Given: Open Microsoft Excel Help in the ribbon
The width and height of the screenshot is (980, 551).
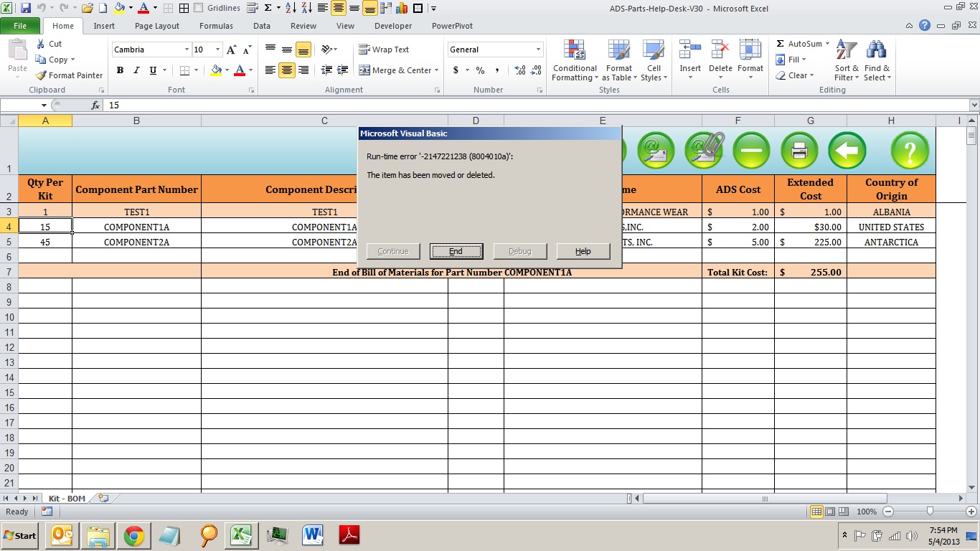Looking at the screenshot, I should [x=925, y=26].
